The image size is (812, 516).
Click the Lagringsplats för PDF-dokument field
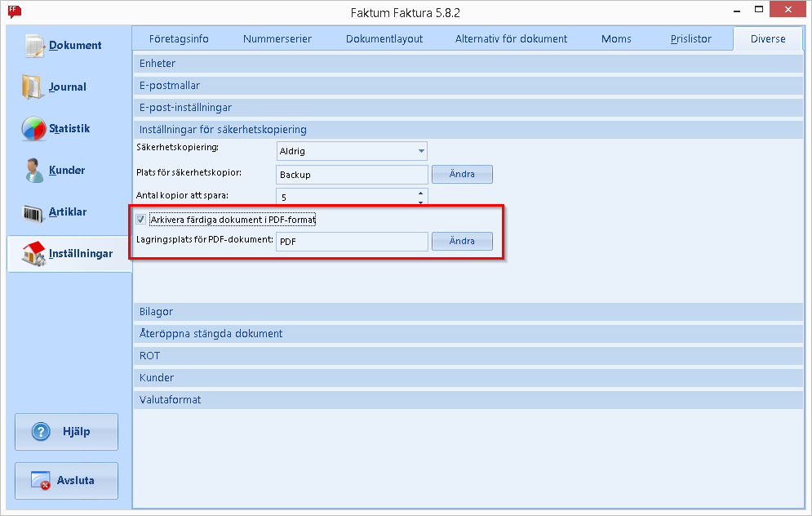coord(353,242)
